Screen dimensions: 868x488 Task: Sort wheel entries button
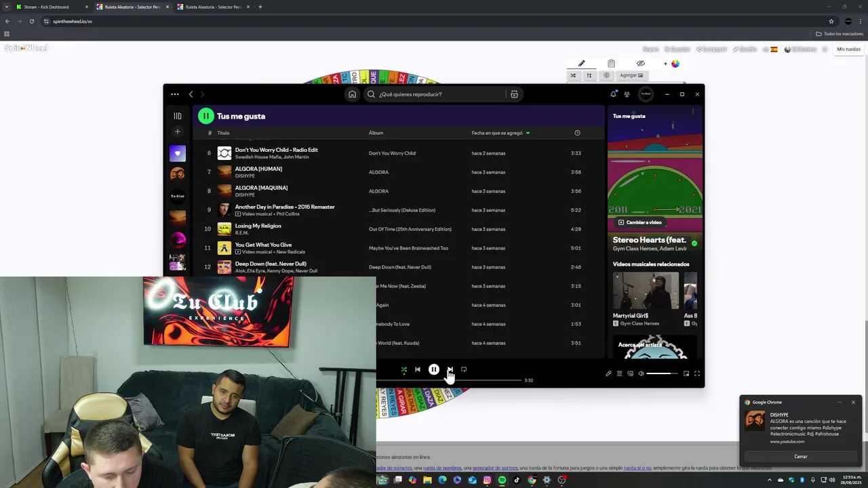point(589,75)
